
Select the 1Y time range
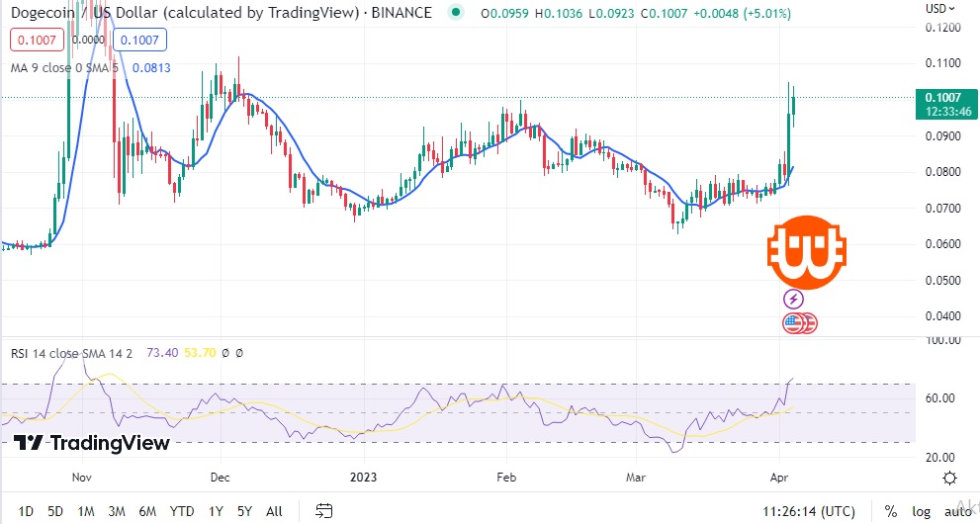tap(216, 511)
